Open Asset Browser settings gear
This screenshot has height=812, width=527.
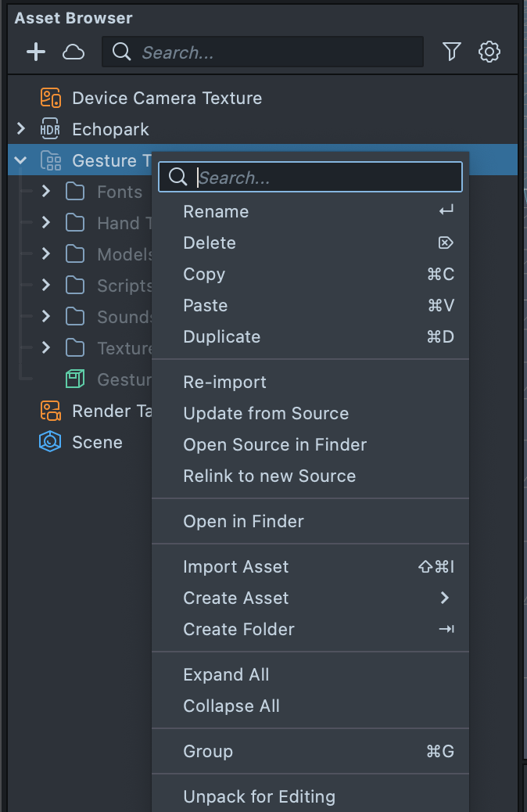coord(489,52)
